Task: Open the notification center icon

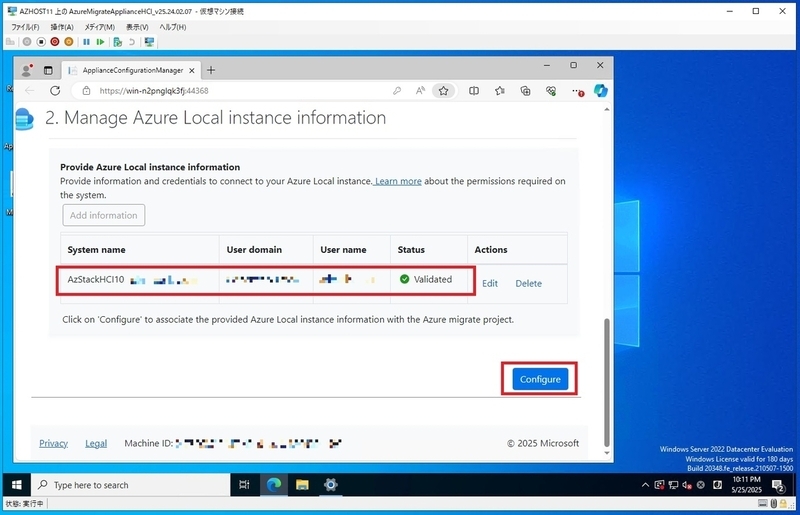Action: (x=778, y=485)
